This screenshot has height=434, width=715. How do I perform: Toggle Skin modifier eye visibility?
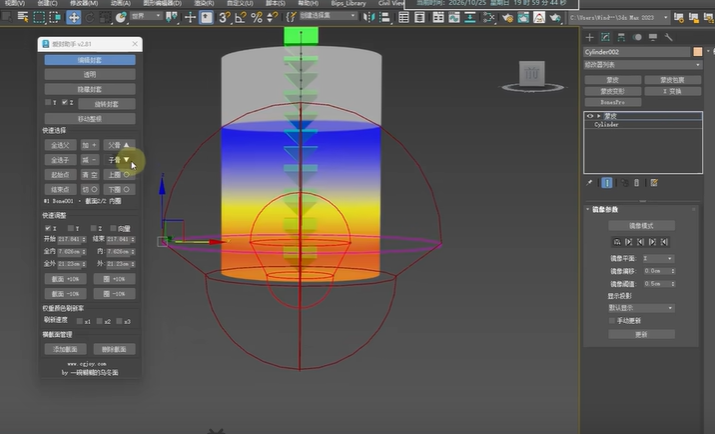click(x=590, y=116)
